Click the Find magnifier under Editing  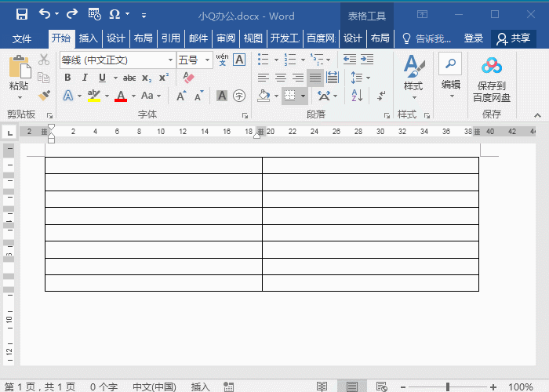[x=450, y=64]
